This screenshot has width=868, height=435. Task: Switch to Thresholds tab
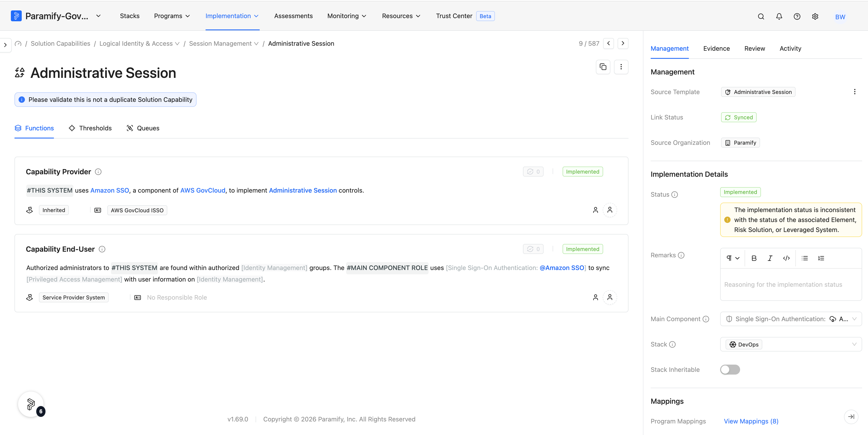point(90,128)
